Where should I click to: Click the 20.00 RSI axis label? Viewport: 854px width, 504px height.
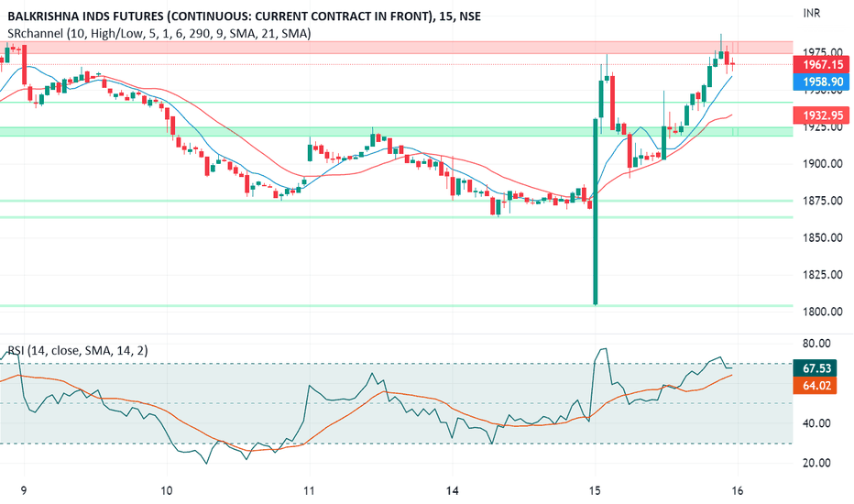pyautogui.click(x=817, y=463)
